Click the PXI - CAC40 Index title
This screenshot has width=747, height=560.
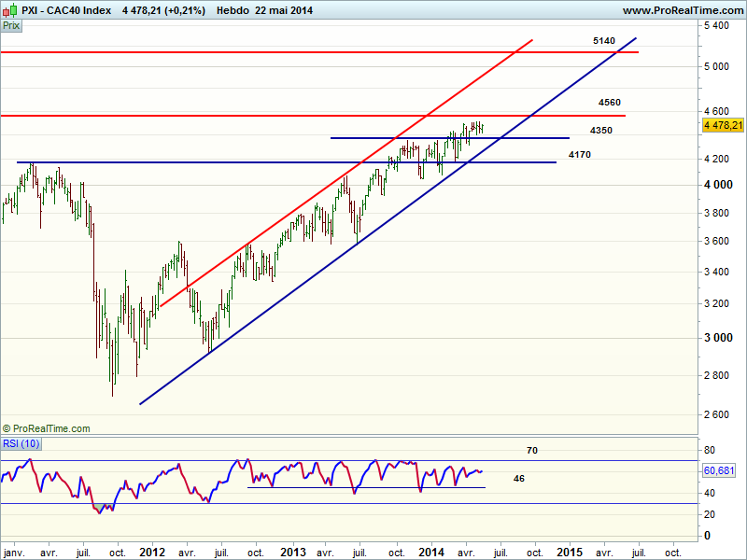click(x=66, y=10)
